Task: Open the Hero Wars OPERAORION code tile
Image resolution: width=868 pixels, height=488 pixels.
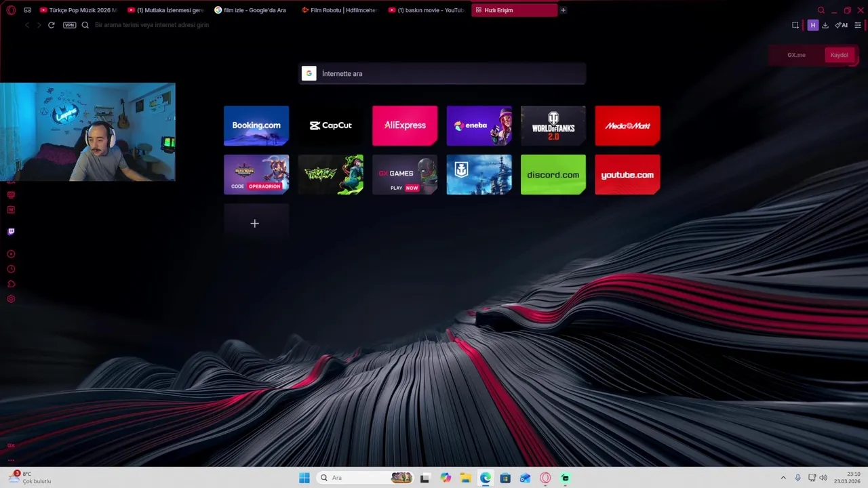Action: tap(256, 175)
